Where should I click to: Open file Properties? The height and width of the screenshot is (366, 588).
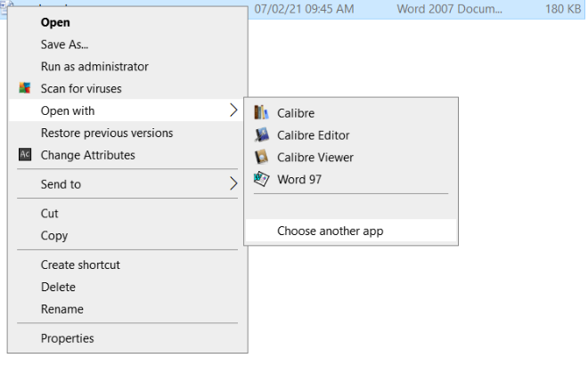[x=68, y=338]
